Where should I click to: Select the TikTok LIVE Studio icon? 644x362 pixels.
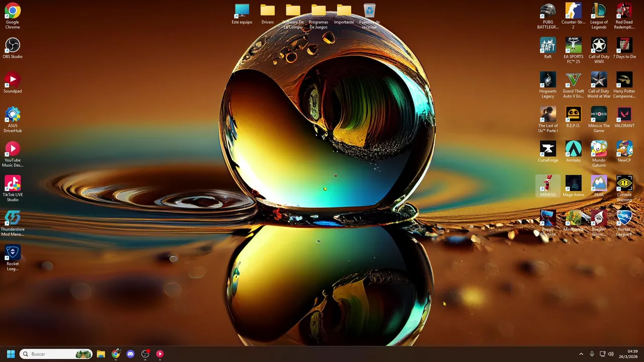(x=13, y=189)
